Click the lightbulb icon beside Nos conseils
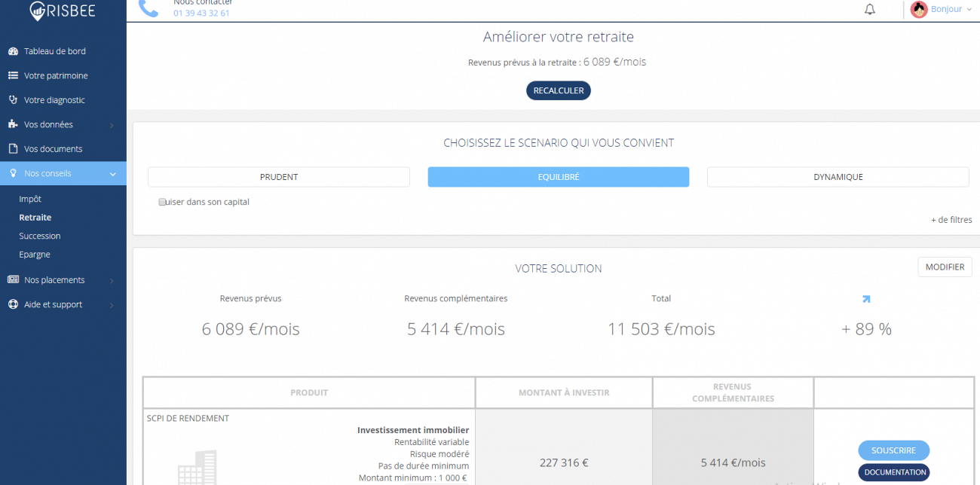This screenshot has width=980, height=485. click(x=14, y=172)
